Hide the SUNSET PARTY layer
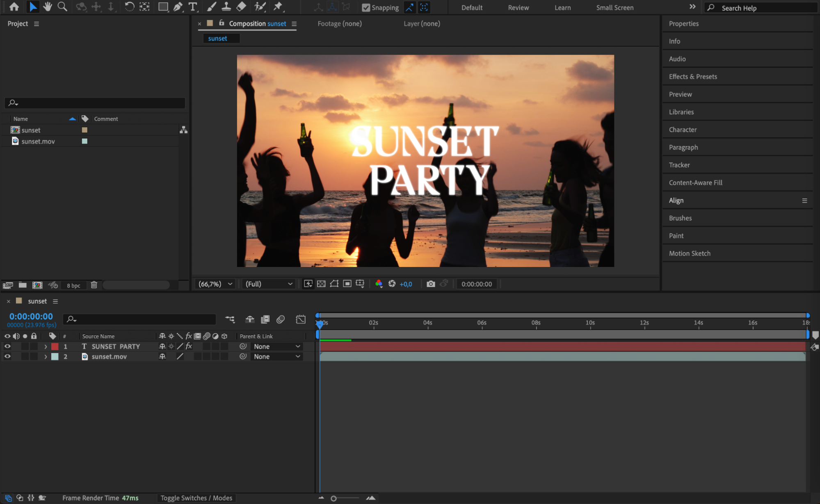The image size is (820, 504). point(7,347)
